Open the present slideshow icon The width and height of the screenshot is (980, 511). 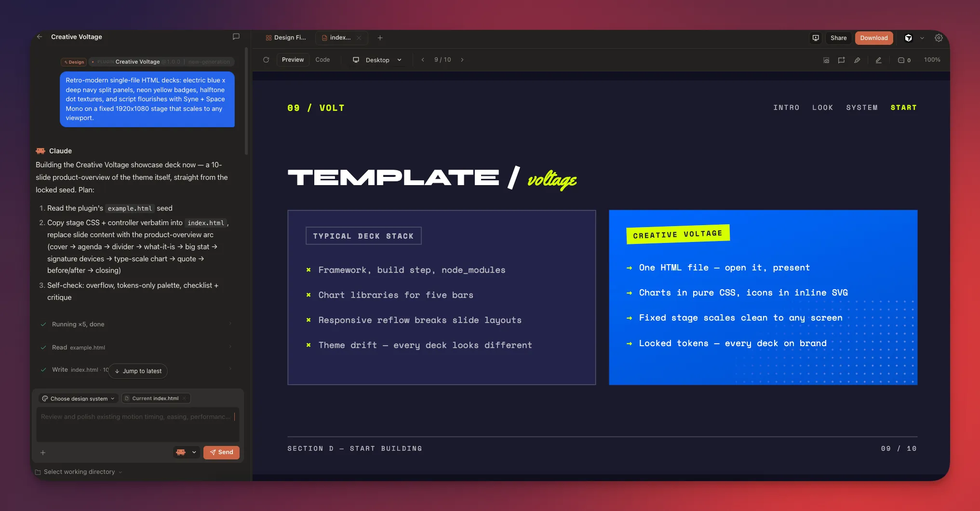click(816, 38)
